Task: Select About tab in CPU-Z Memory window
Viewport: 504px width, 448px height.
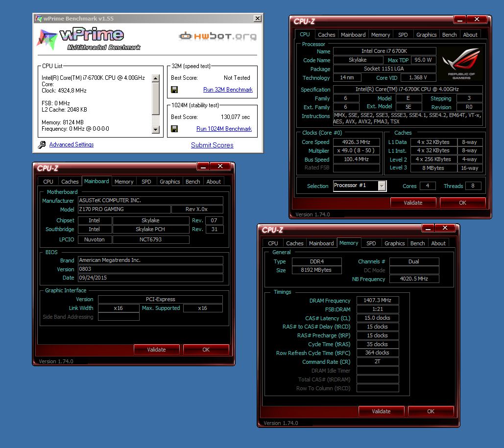Action: pyautogui.click(x=438, y=243)
